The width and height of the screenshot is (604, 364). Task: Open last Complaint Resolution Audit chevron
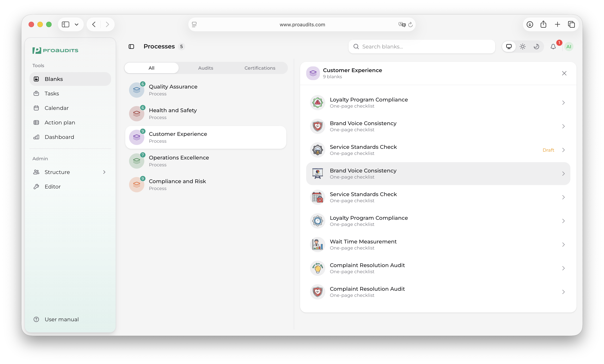pyautogui.click(x=563, y=292)
